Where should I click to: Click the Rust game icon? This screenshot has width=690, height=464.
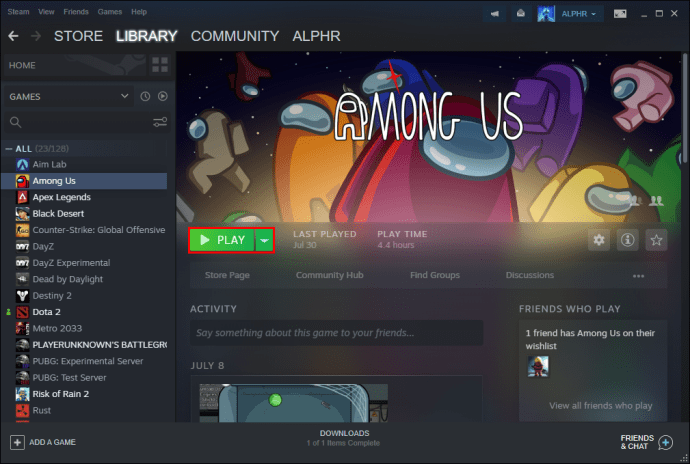coord(22,411)
